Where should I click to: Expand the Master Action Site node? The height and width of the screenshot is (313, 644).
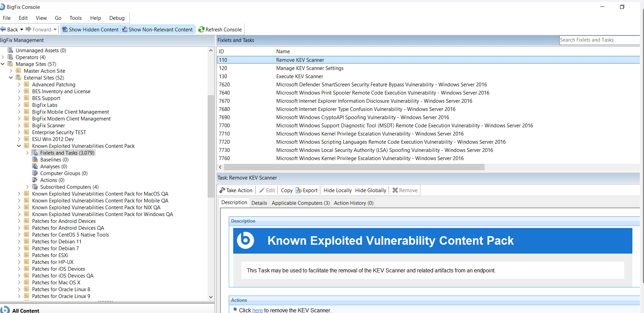point(11,71)
